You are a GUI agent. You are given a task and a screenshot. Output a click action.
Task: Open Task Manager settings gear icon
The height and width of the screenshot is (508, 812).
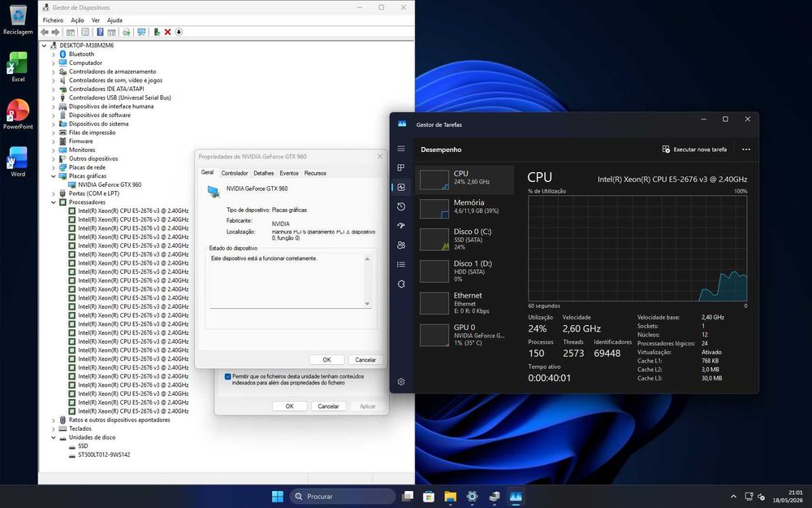click(401, 381)
